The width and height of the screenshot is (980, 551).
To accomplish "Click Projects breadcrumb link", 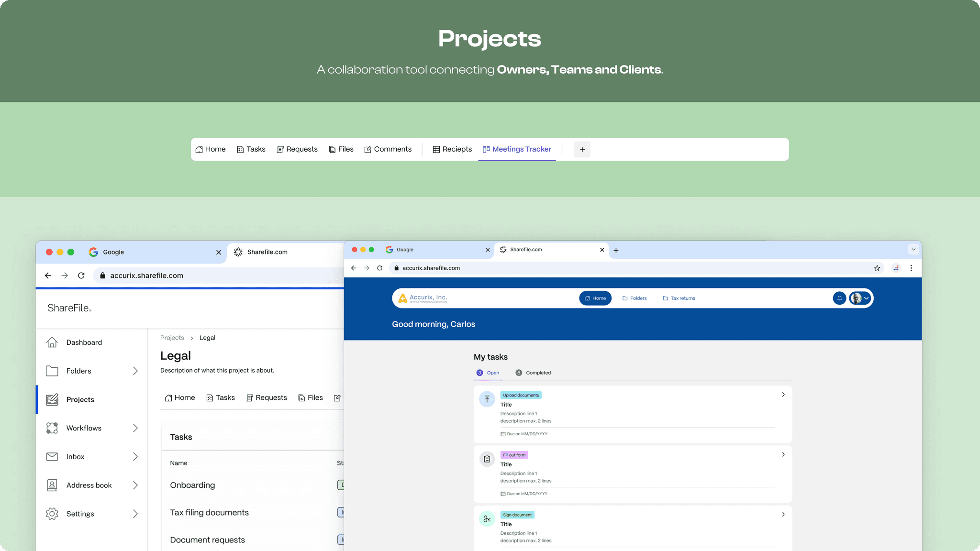I will (x=172, y=338).
